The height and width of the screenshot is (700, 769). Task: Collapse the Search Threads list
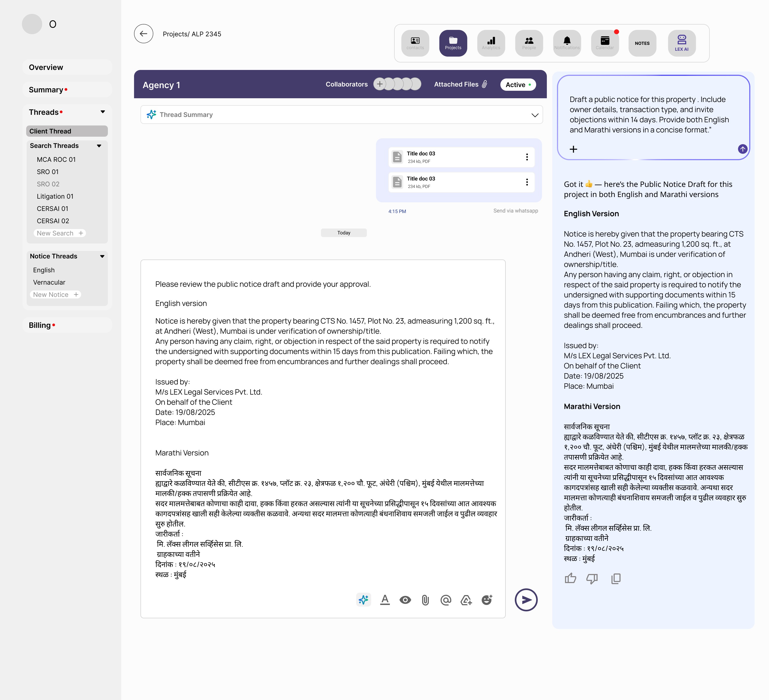pos(99,146)
